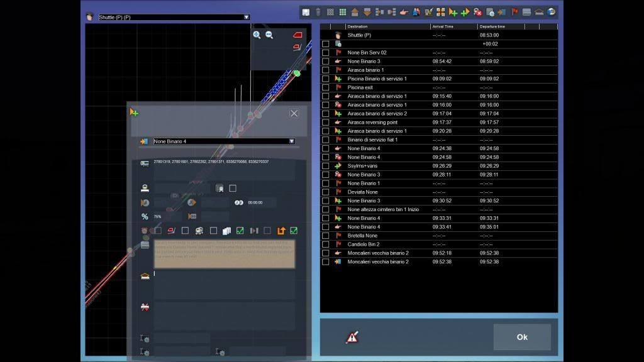Click the move instruction up arrow icon
644x362 pixels.
click(355, 13)
